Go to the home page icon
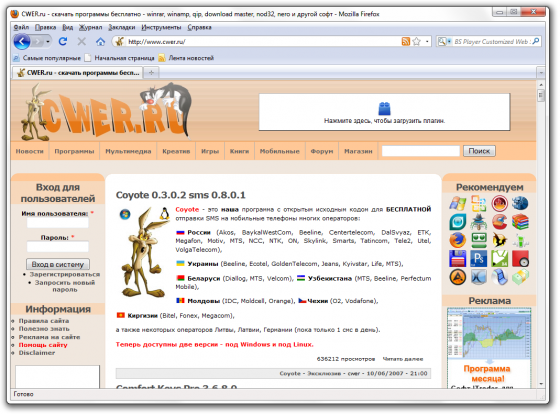The height and width of the screenshot is (414, 560). pyautogui.click(x=100, y=42)
